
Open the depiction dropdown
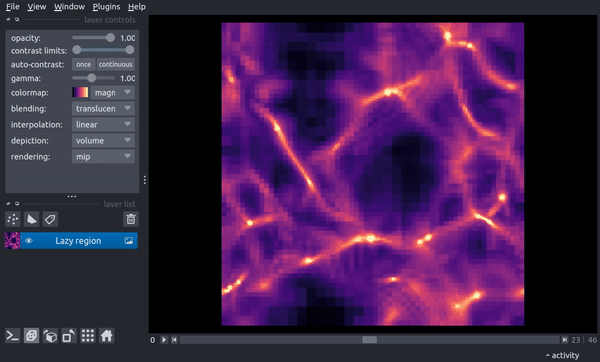click(103, 140)
